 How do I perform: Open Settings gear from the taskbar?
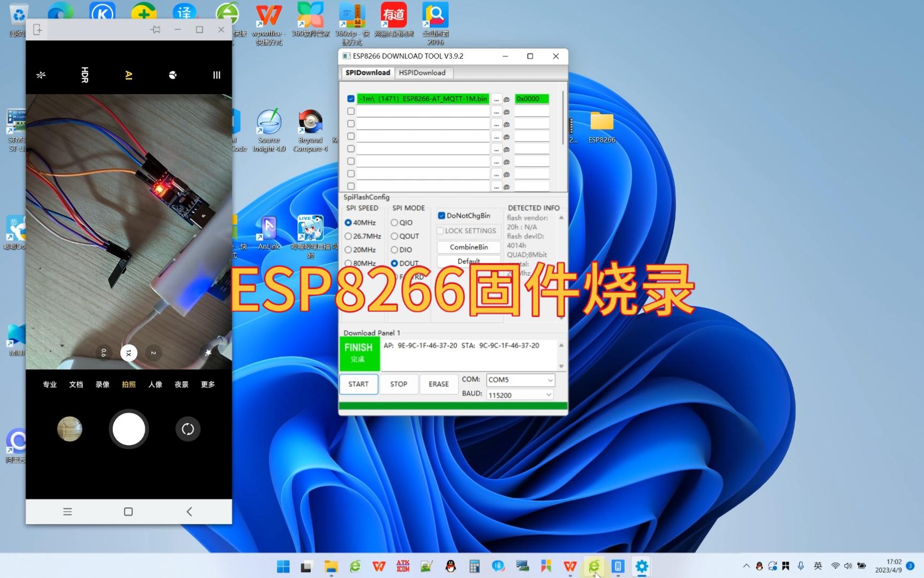click(x=642, y=566)
